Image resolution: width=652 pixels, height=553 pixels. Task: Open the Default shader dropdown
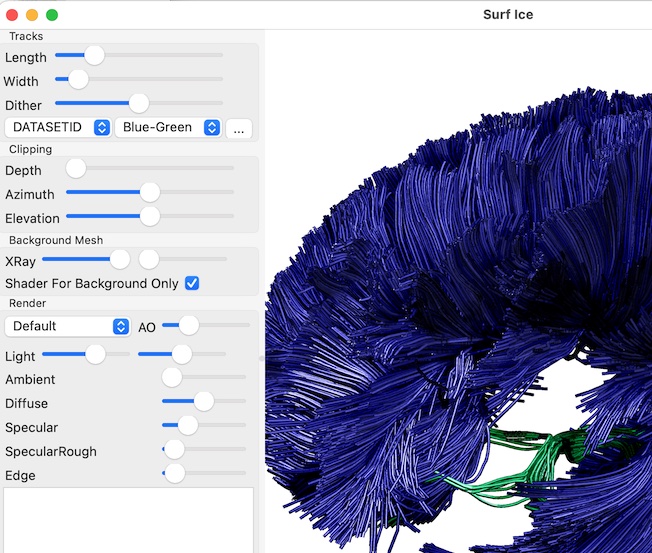click(x=67, y=326)
